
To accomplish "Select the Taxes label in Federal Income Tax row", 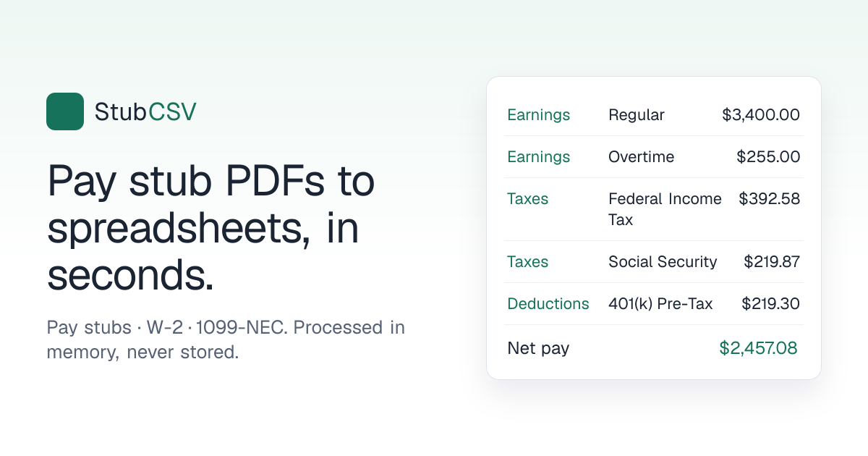I will click(528, 199).
